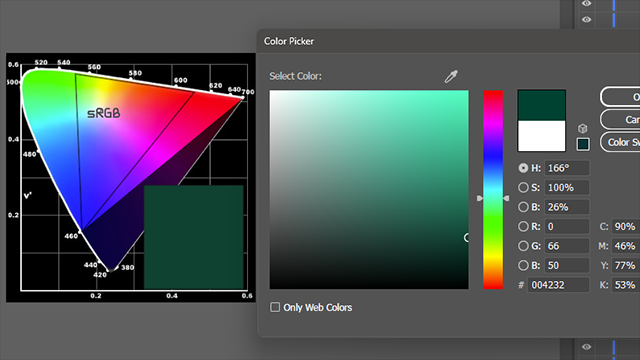The height and width of the screenshot is (360, 640).
Task: Click the small web-safe color swatch
Action: click(583, 144)
